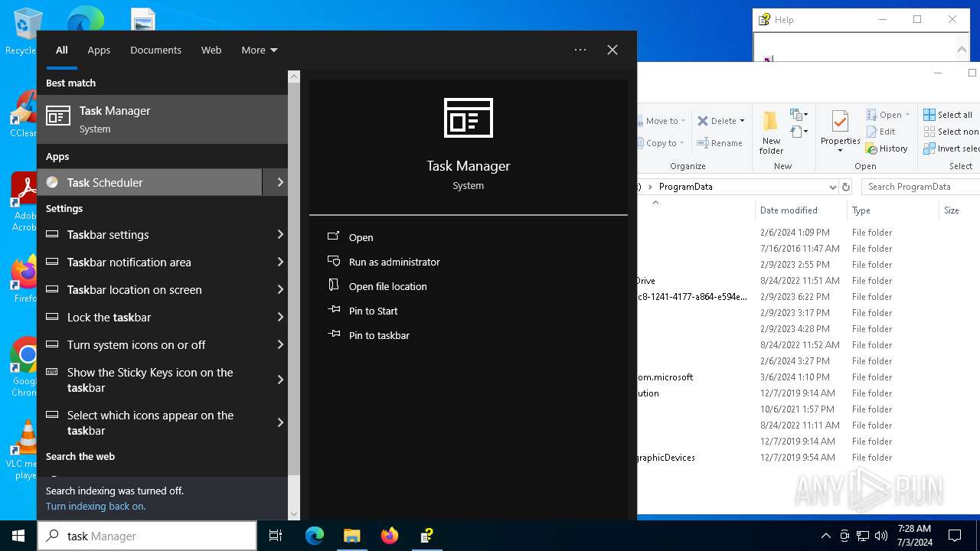Select the VLC media player desktop shortcut
Viewport: 980px width, 551px height.
23,450
